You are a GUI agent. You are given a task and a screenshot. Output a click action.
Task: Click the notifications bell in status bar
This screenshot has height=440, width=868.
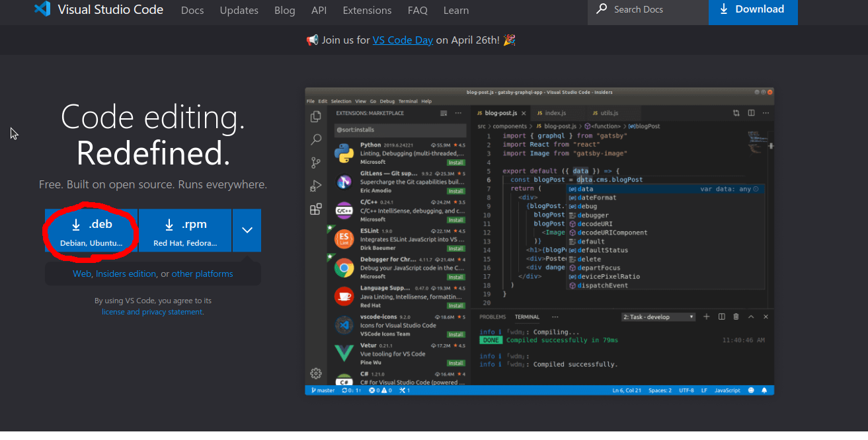click(x=764, y=390)
